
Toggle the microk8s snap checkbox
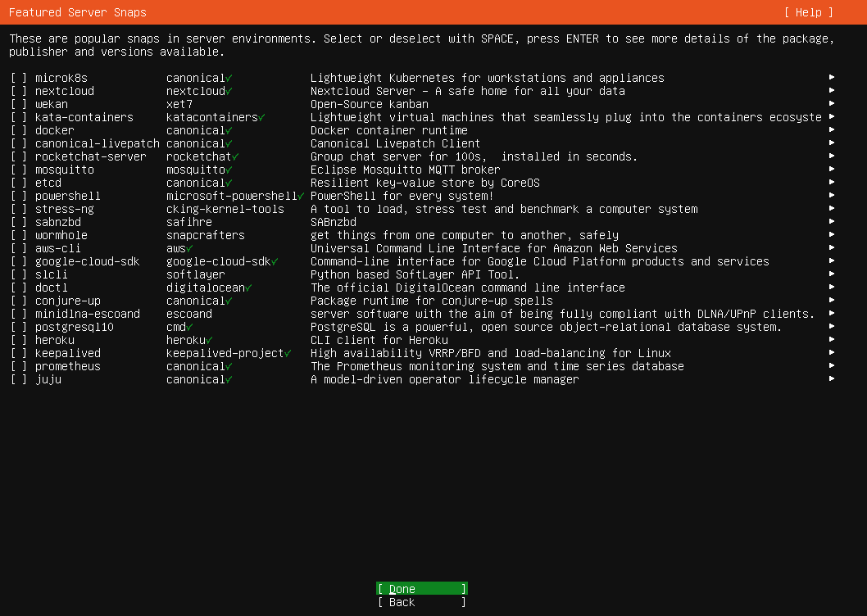pos(18,78)
